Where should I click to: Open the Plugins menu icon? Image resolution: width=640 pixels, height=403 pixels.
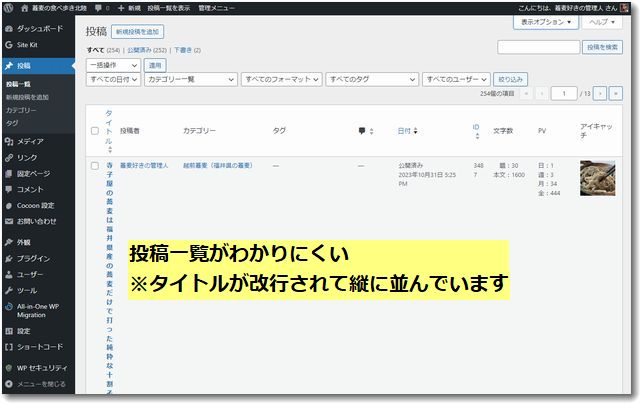(9, 258)
